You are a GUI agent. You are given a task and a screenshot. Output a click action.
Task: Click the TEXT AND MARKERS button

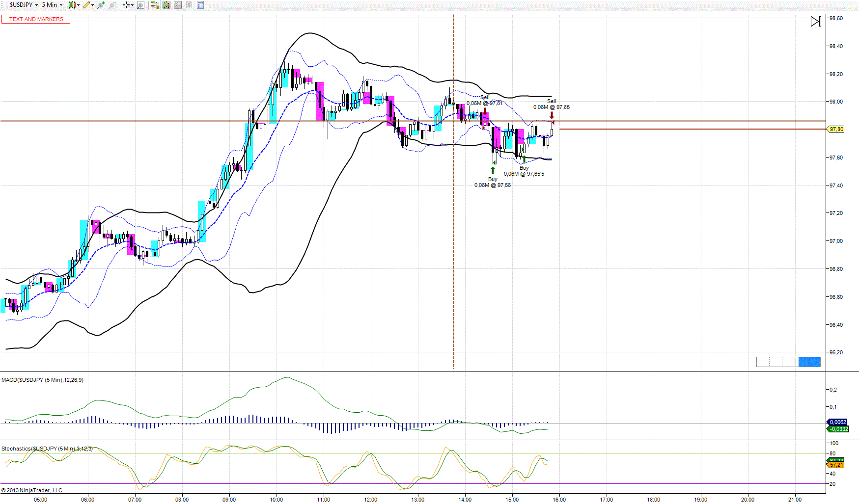pos(36,19)
